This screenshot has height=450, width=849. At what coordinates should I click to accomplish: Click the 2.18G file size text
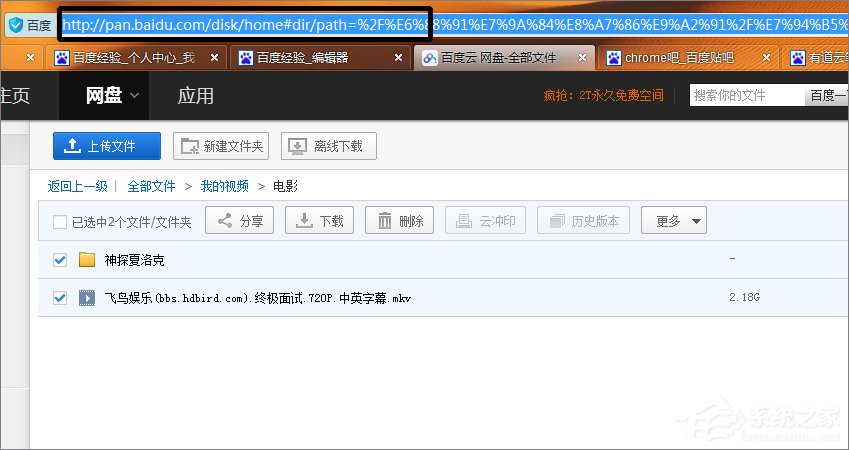tap(744, 297)
